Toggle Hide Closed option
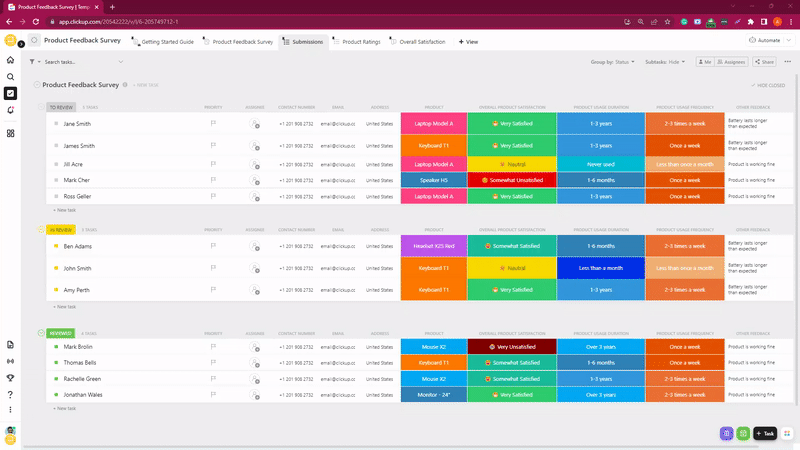The image size is (800, 450). pos(768,85)
